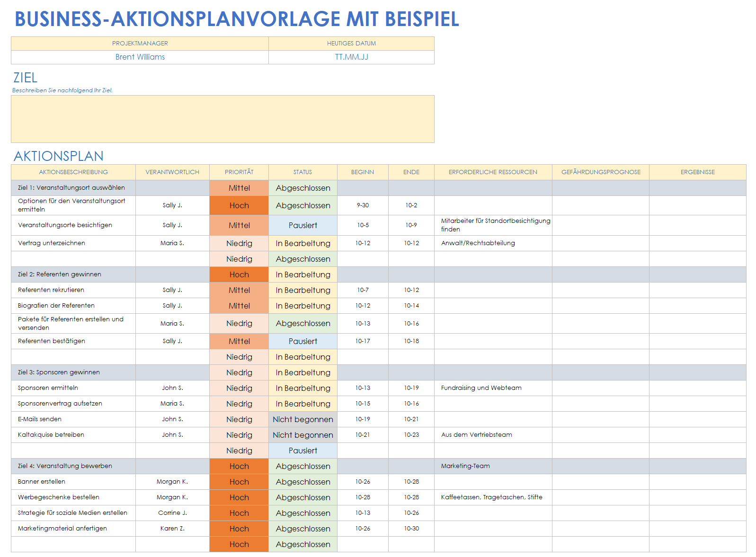Select Pausiert status of Referenten bestätigen

tap(303, 341)
